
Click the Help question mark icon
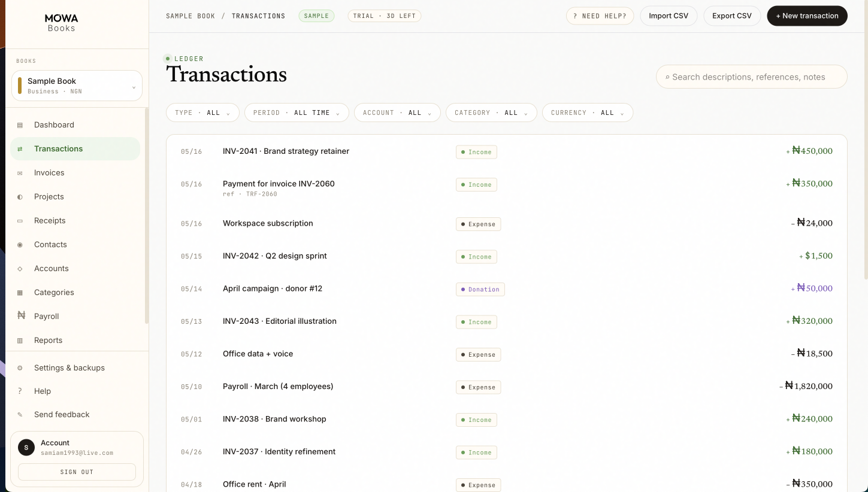point(20,391)
